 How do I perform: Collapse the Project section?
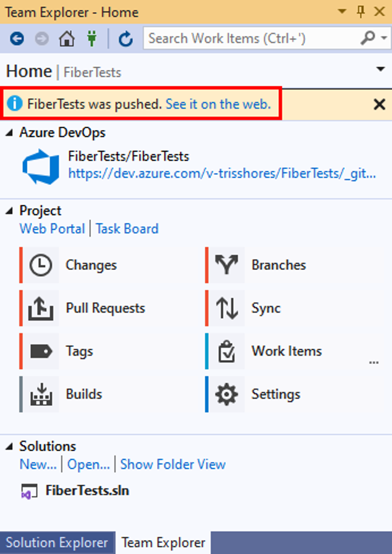10,211
